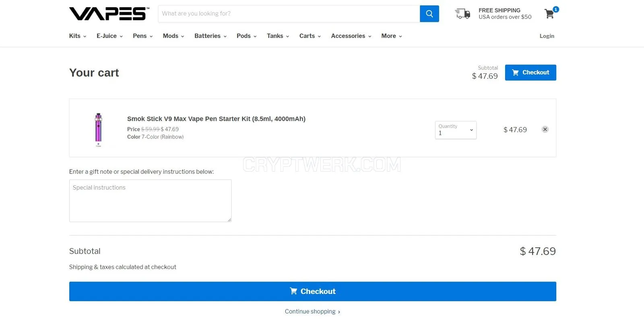
Task: Click the FREE SHIPPING text
Action: click(x=500, y=10)
